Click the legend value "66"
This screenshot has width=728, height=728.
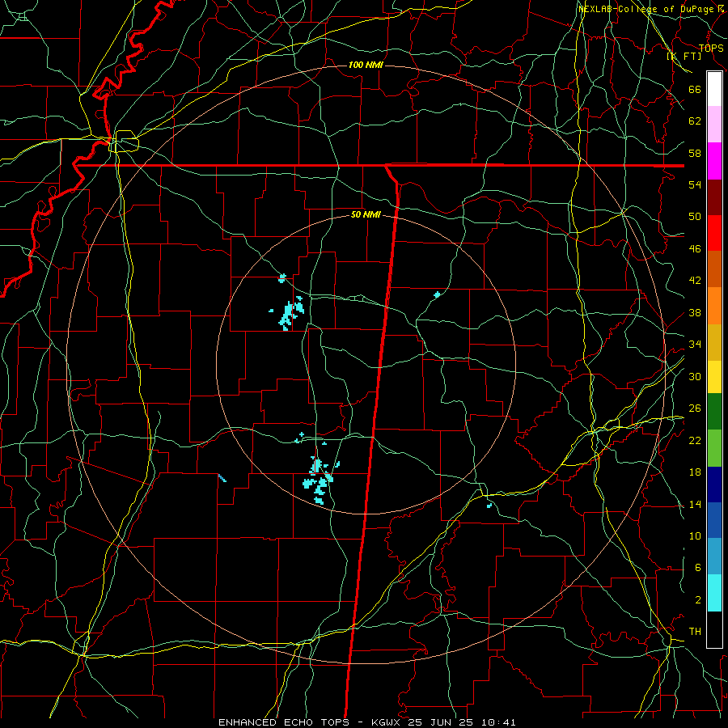pos(695,90)
